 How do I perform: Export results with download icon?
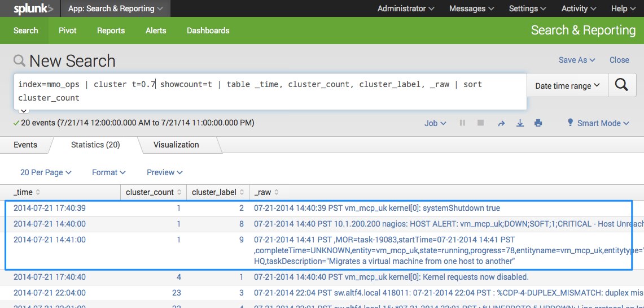(x=520, y=123)
